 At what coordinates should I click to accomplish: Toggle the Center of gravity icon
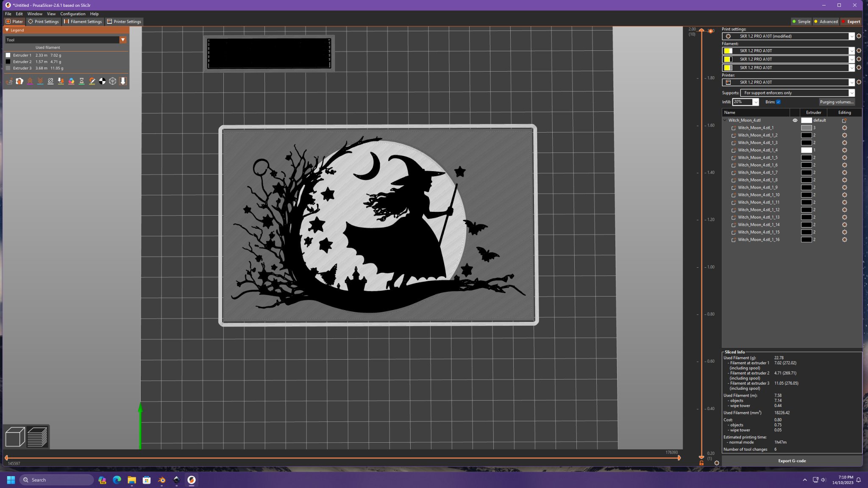click(x=102, y=81)
